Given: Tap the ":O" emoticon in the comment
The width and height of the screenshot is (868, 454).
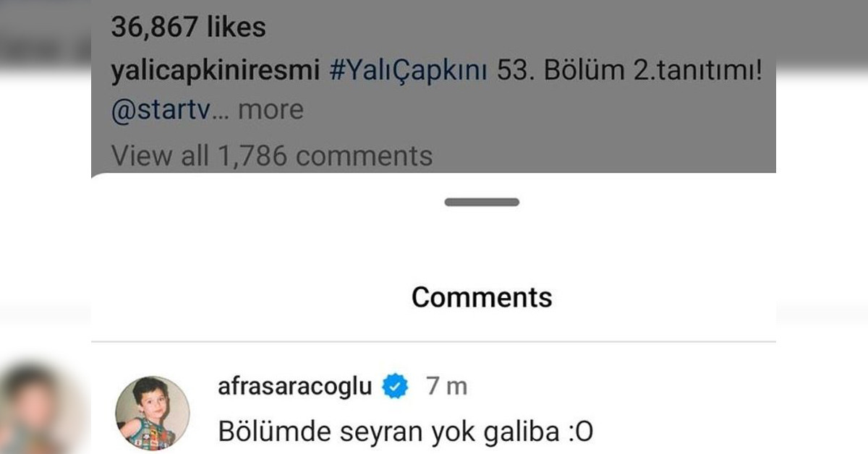Looking at the screenshot, I should (x=576, y=432).
